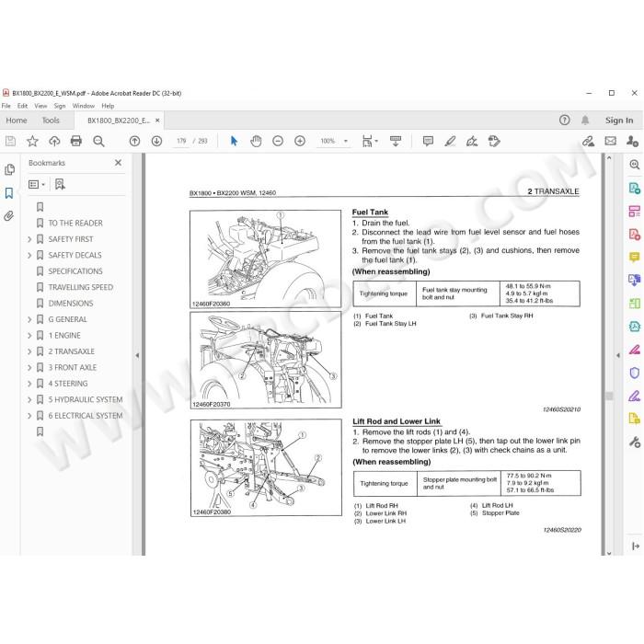644x644 pixels.
Task: Expand 6 ELECTRICAL SYSTEM bookmark
Action: (x=29, y=415)
